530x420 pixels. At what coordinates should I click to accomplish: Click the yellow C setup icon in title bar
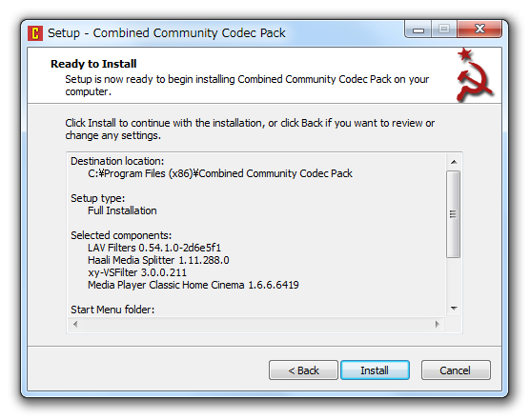pos(35,33)
